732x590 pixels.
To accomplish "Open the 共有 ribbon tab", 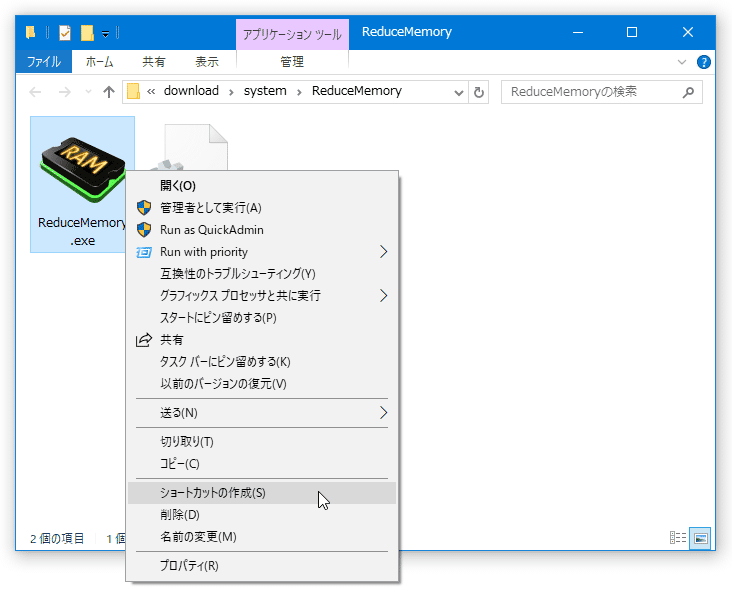I will point(154,62).
